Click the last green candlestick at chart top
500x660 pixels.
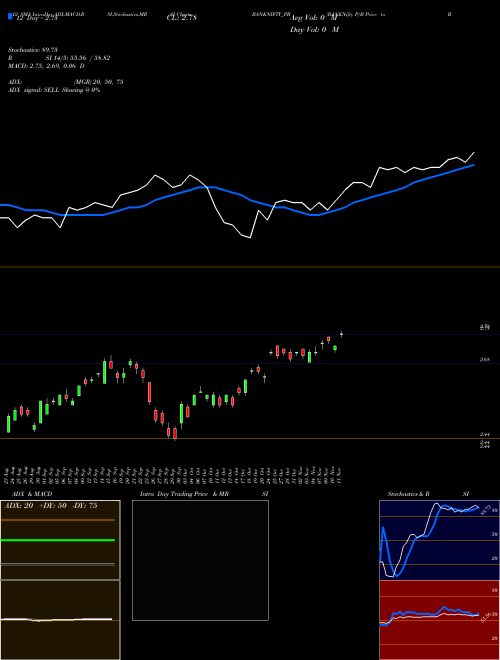click(x=341, y=334)
